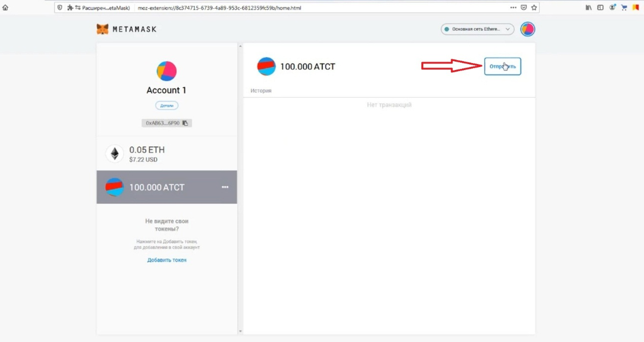Click the Не видите свои токены? text
This screenshot has height=342, width=644.
[x=167, y=225]
